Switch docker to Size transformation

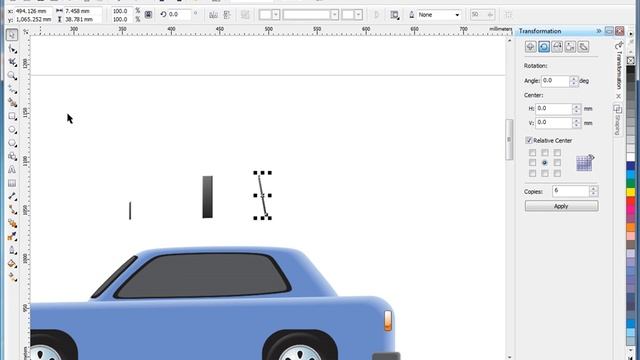[570, 47]
